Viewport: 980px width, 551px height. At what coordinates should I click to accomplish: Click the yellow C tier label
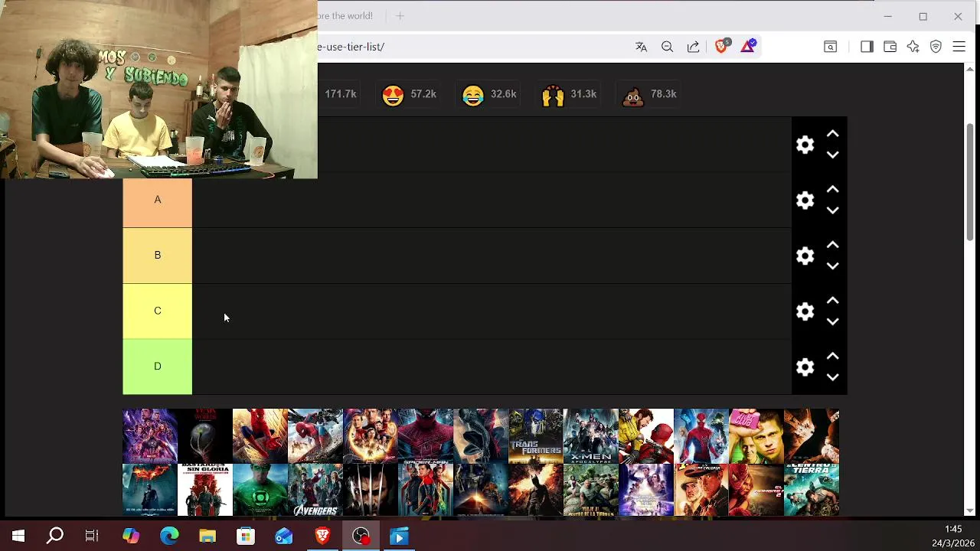tap(157, 311)
